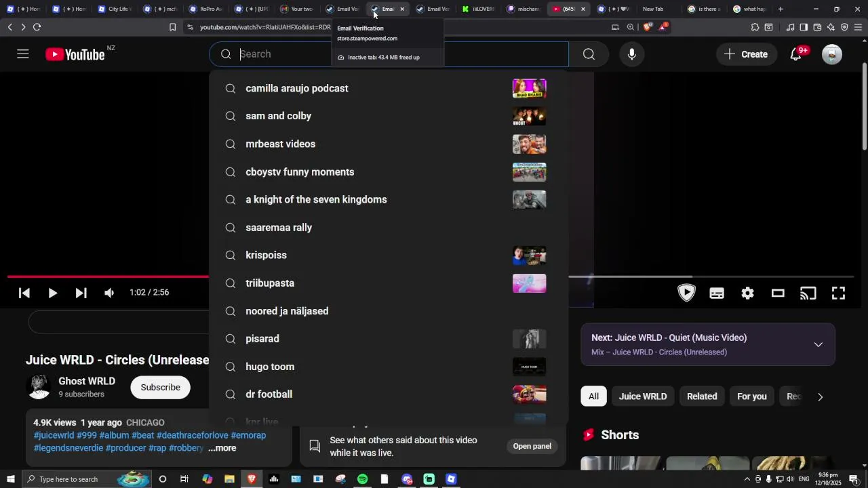Enter fullscreen mode
Viewport: 868px width, 488px height.
click(x=839, y=293)
